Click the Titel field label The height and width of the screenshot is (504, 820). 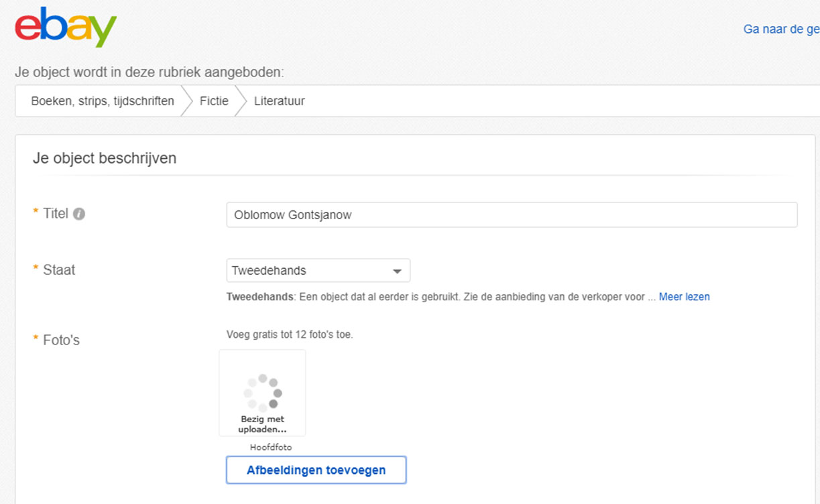55,214
